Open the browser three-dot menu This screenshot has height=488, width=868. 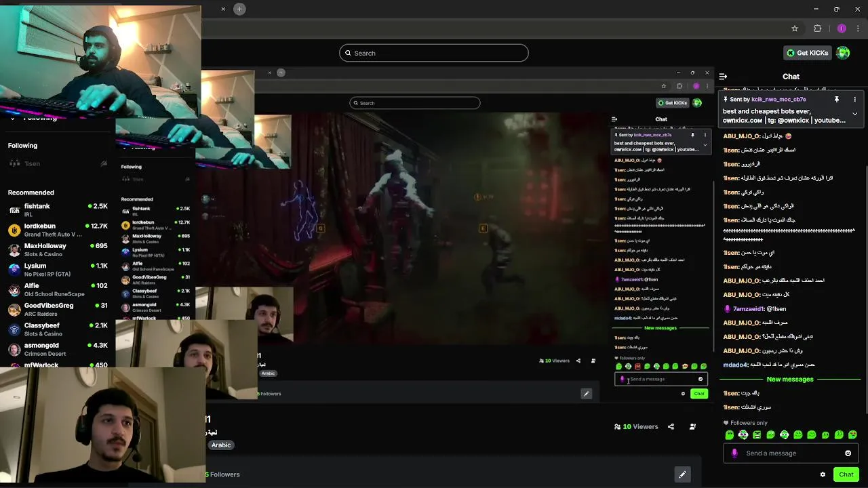pos(858,28)
